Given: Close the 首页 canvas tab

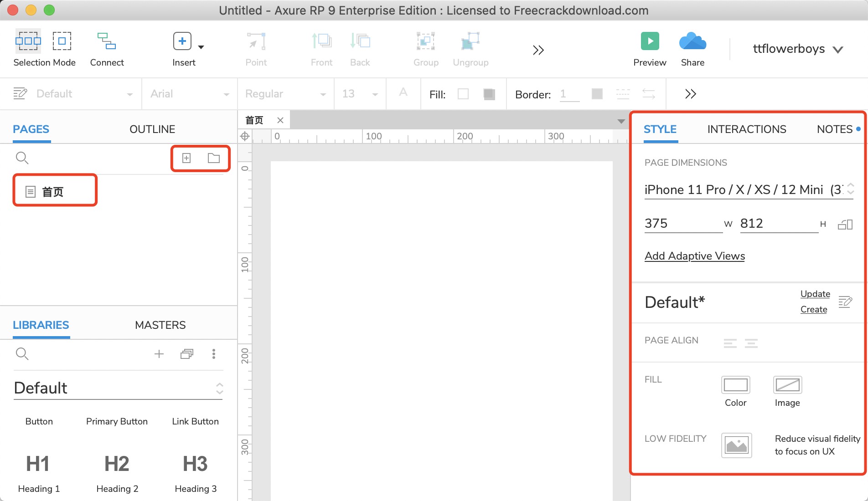Looking at the screenshot, I should pos(280,120).
